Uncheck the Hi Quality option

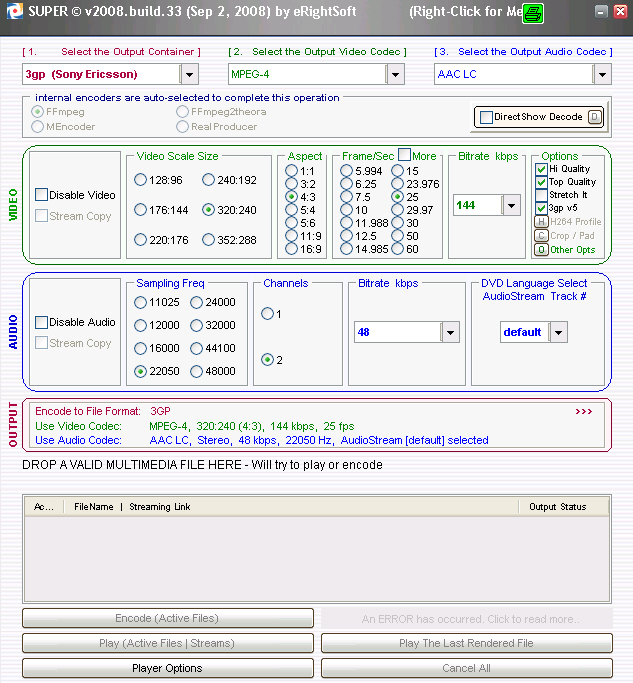pos(541,169)
